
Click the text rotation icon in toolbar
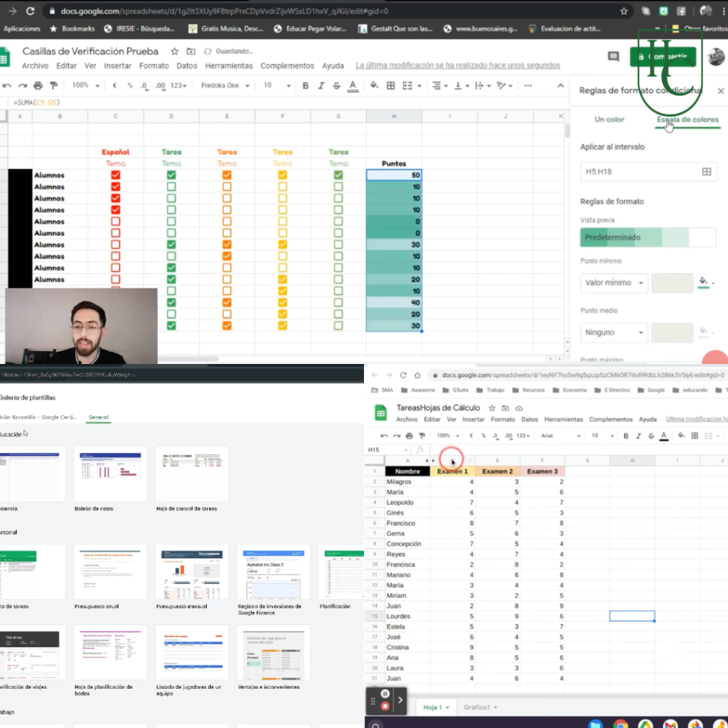click(x=503, y=85)
